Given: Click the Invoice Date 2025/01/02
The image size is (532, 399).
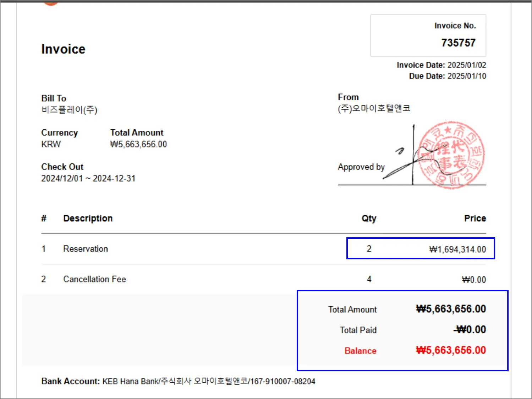Looking at the screenshot, I should [x=466, y=65].
